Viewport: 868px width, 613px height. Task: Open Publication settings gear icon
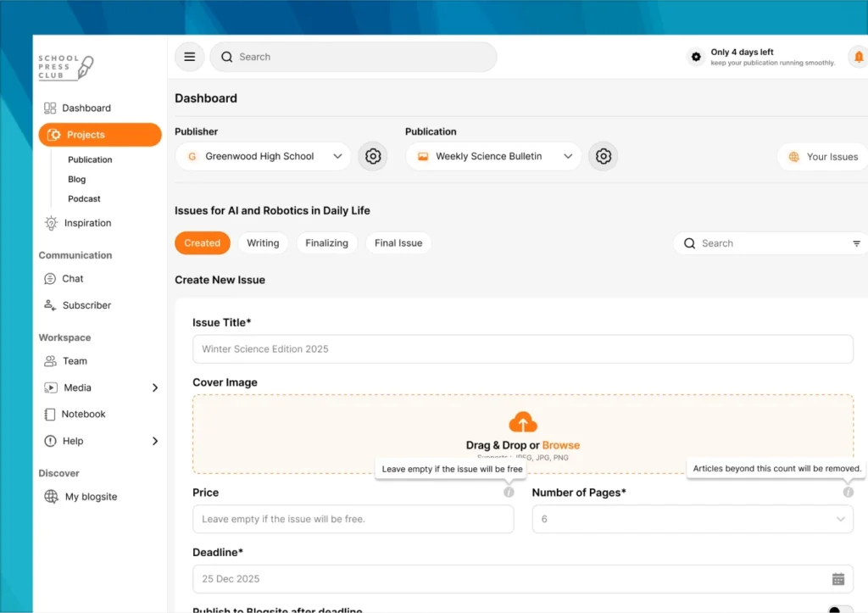pyautogui.click(x=603, y=157)
